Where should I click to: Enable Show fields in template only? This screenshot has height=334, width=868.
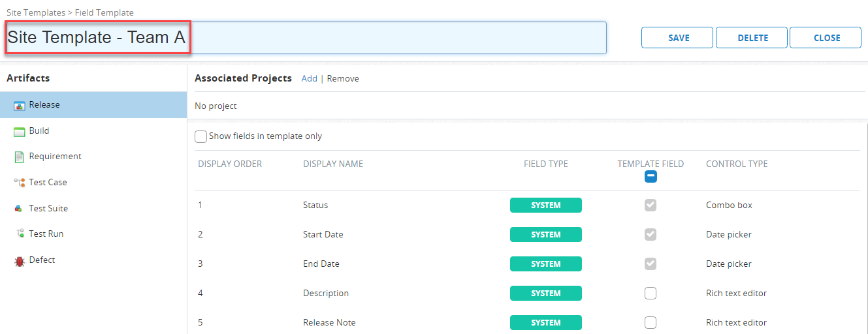point(201,137)
